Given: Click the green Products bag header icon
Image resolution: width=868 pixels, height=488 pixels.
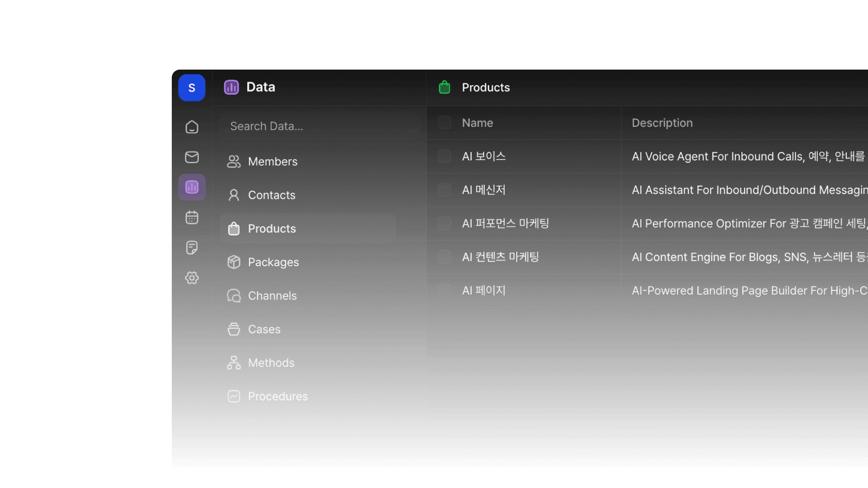Looking at the screenshot, I should click(x=444, y=87).
